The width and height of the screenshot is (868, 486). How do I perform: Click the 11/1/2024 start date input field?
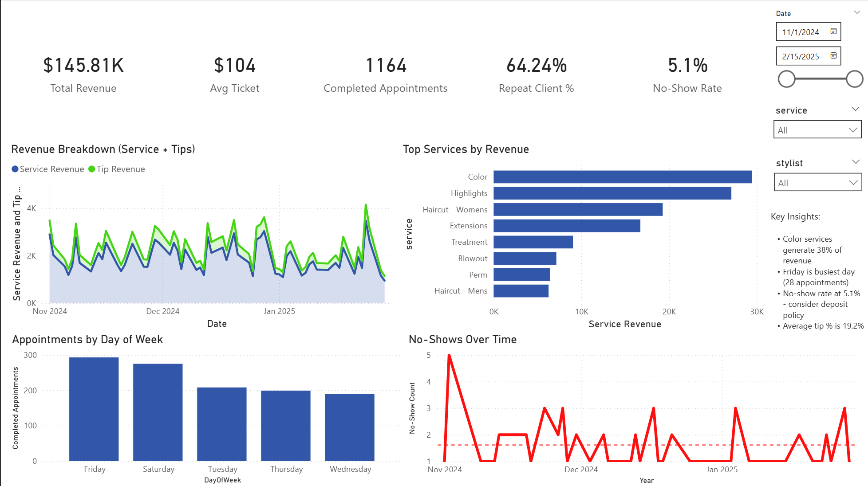(x=799, y=31)
